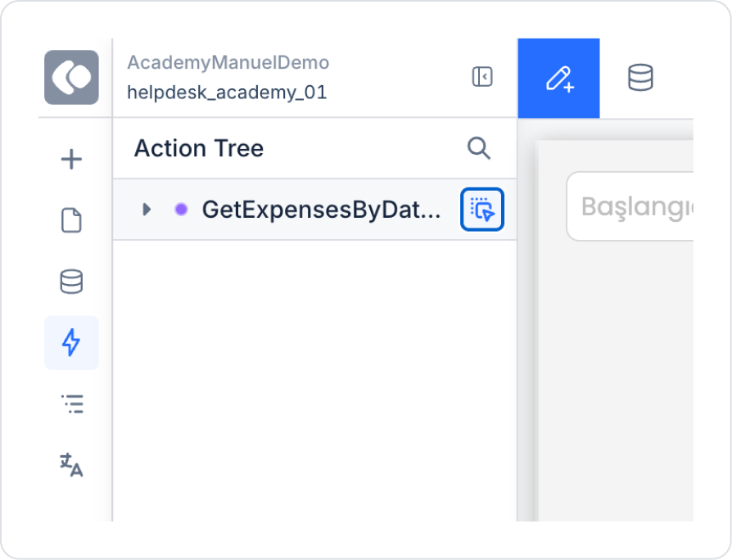The height and width of the screenshot is (560, 732).
Task: Select the GetExpensesByDat... action row
Action: tap(314, 209)
